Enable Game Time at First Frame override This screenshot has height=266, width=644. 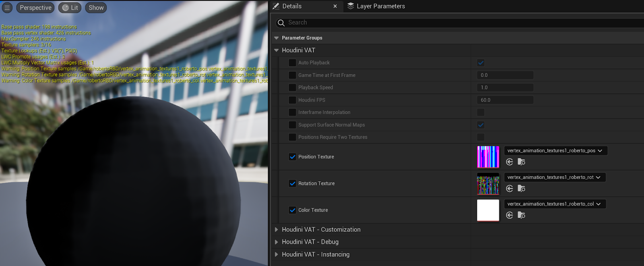293,75
